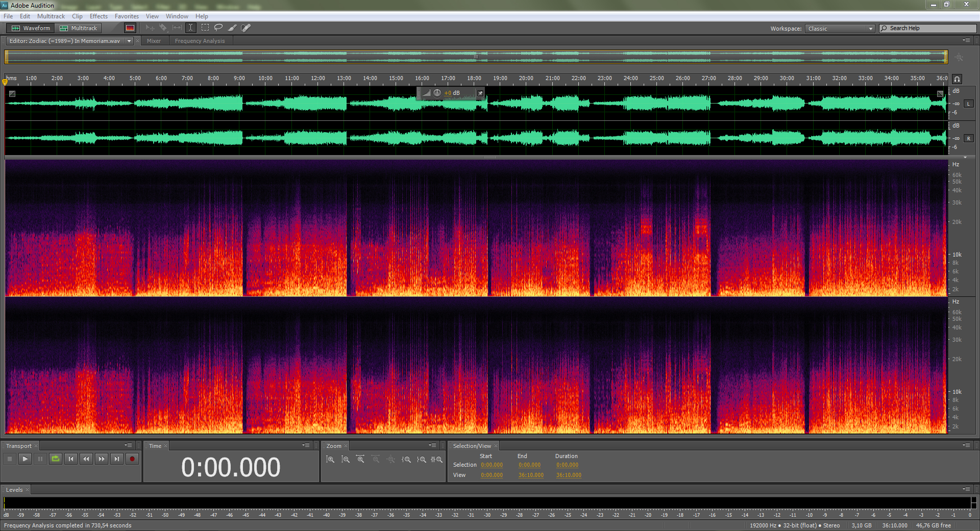Click the volume knob in the HUD
Image resolution: width=980 pixels, height=531 pixels.
click(x=437, y=93)
